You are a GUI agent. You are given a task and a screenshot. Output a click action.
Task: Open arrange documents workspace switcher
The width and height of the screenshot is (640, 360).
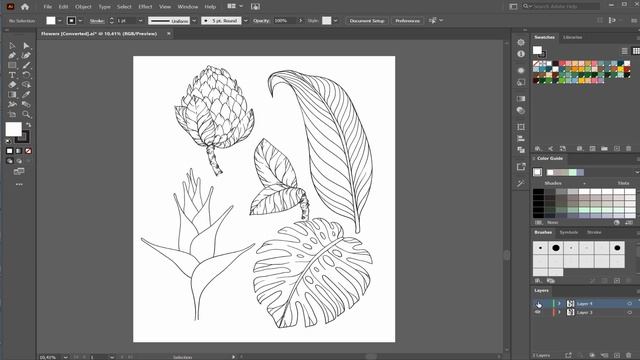[235, 6]
